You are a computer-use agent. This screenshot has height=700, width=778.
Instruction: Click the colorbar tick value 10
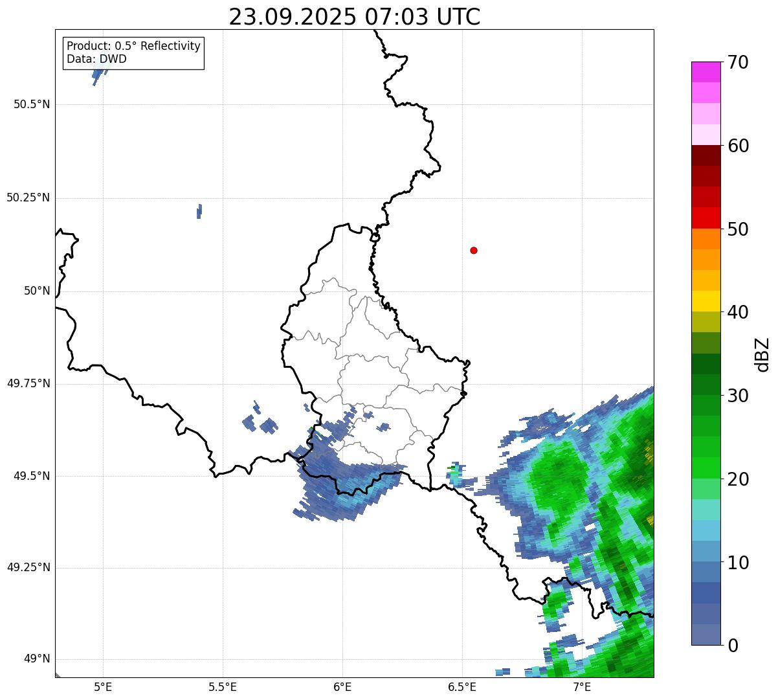[x=738, y=562]
